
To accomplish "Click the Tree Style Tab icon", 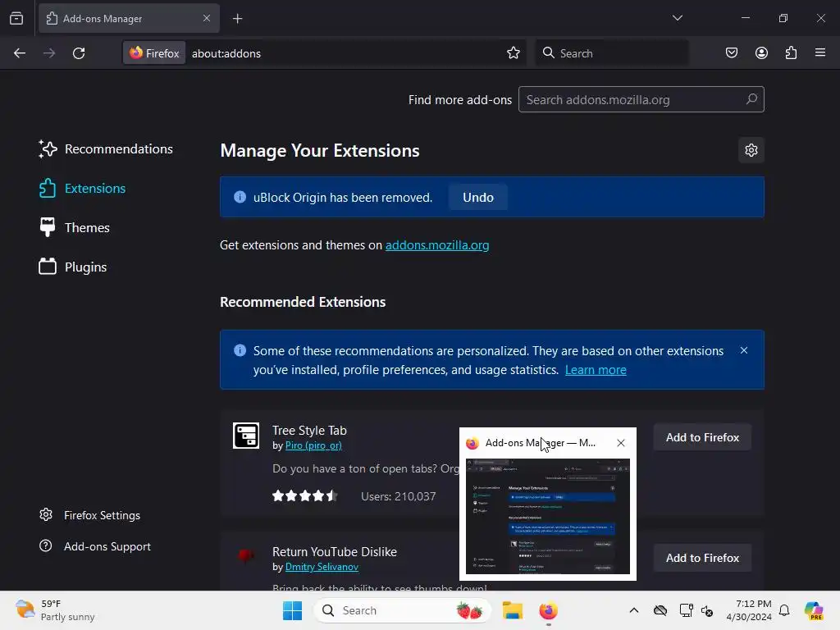I will 246,436.
